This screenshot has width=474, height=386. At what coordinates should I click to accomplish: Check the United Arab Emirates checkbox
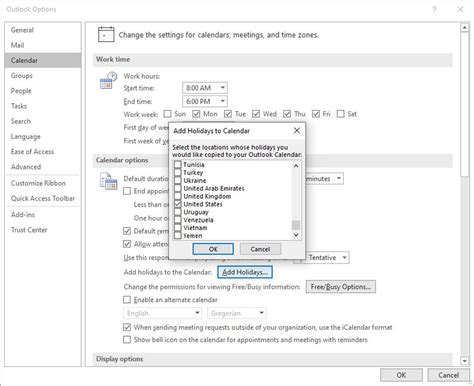point(178,188)
